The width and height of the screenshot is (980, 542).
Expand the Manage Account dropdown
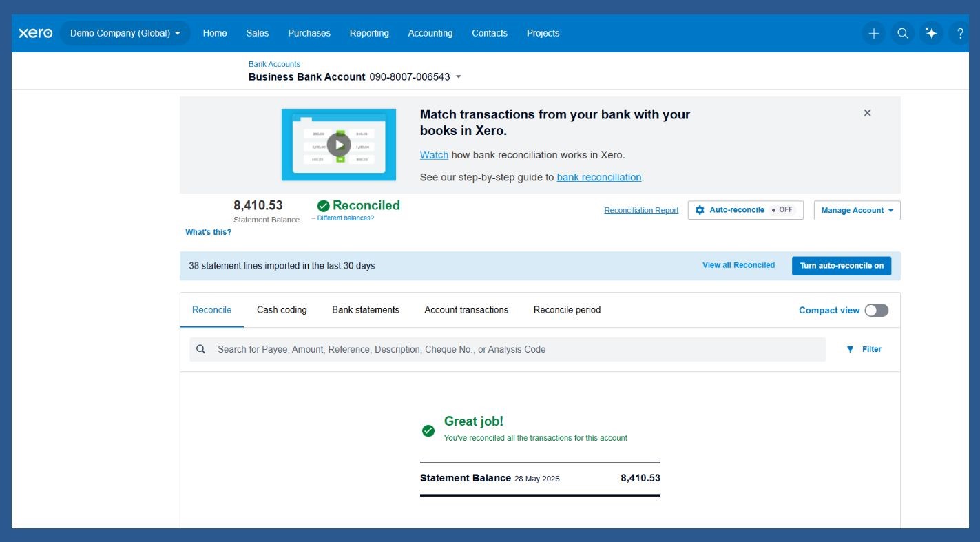click(857, 210)
